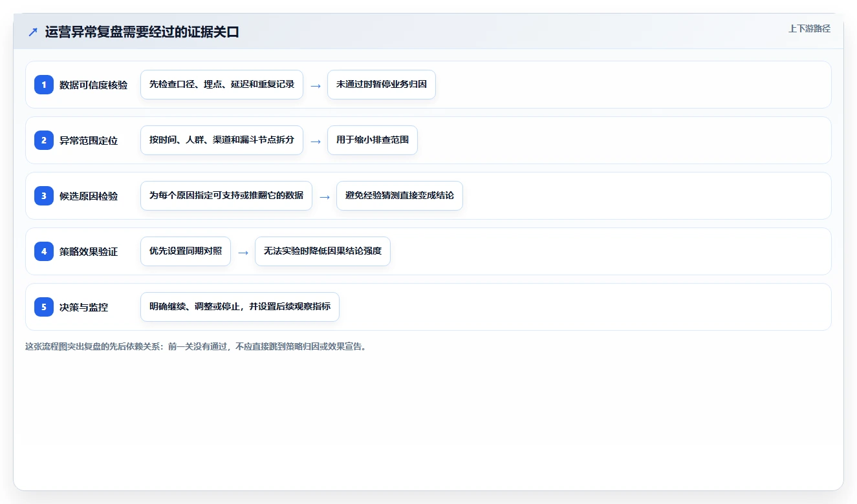857x504 pixels.
Task: Select the step 1 number badge
Action: pyautogui.click(x=44, y=85)
